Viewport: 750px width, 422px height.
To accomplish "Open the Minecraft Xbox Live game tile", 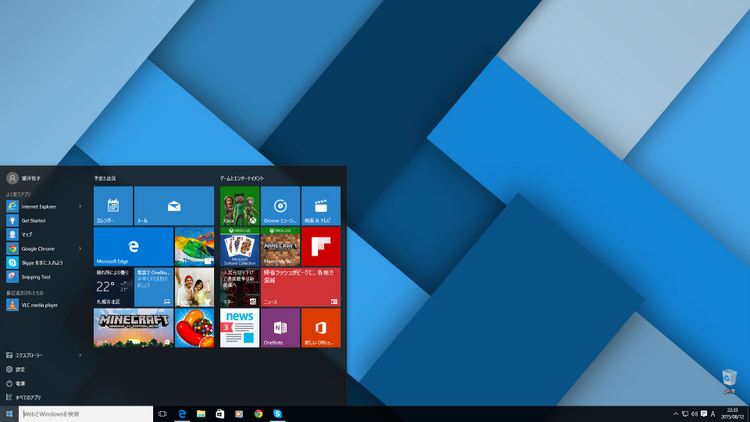I will pos(280,246).
